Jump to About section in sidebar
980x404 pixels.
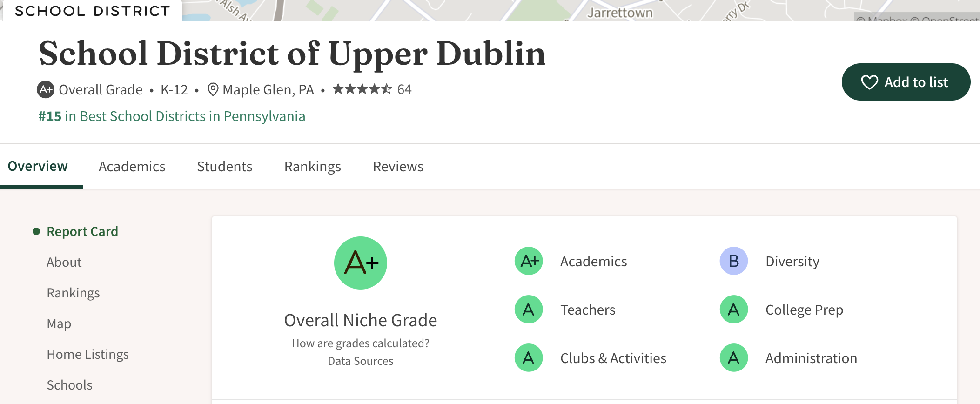pos(64,263)
